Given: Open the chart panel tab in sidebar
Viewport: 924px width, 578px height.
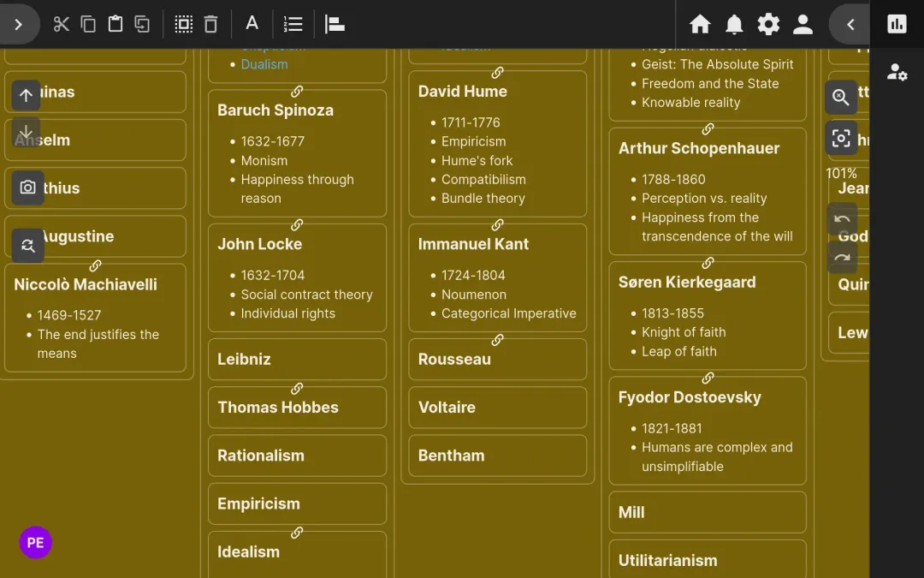Looking at the screenshot, I should click(897, 24).
